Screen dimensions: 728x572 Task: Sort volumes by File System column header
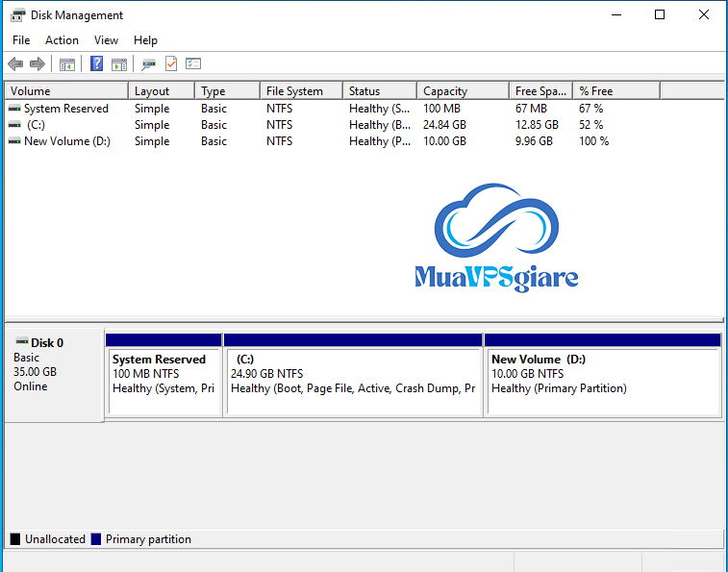point(299,91)
